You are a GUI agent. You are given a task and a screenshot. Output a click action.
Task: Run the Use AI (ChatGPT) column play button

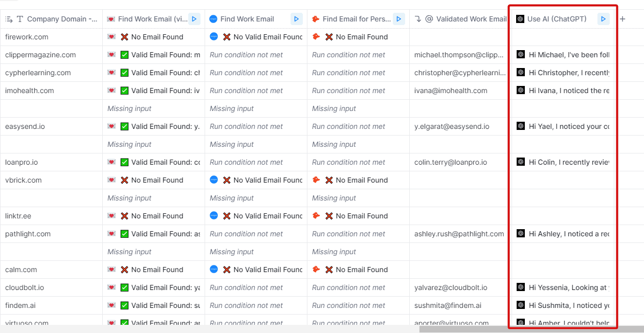pyautogui.click(x=603, y=19)
